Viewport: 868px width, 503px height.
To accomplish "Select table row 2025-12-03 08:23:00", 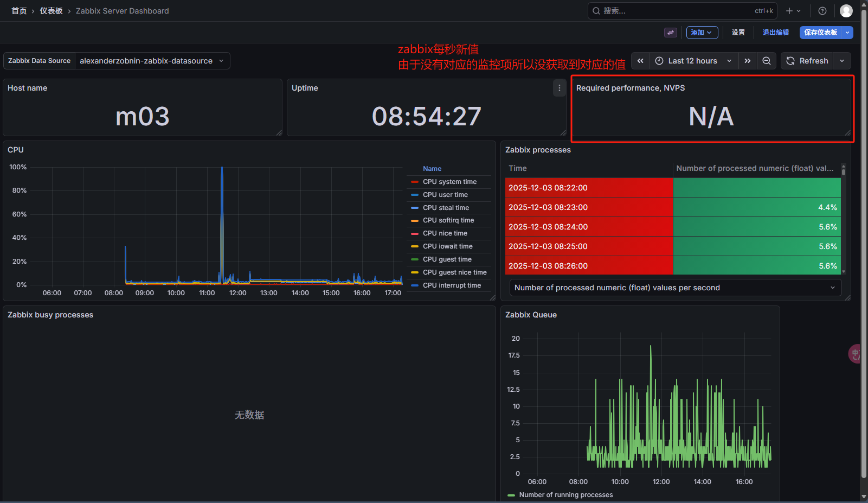I will (673, 207).
